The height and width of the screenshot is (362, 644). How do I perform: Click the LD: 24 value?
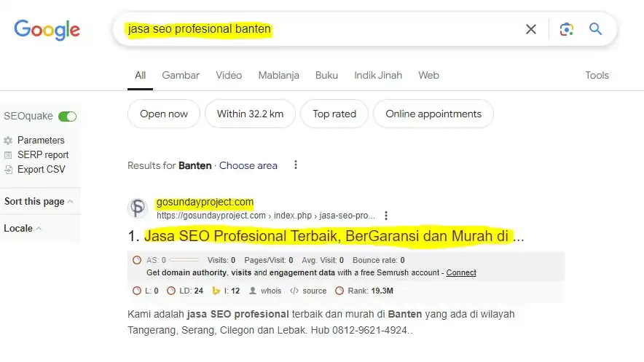pyautogui.click(x=192, y=291)
